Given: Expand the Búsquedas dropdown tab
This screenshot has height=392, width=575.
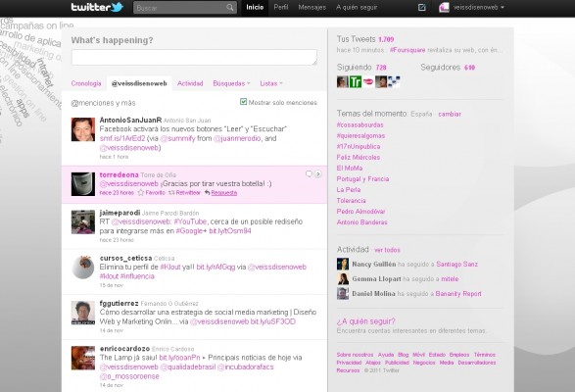Looking at the screenshot, I should pos(231,83).
